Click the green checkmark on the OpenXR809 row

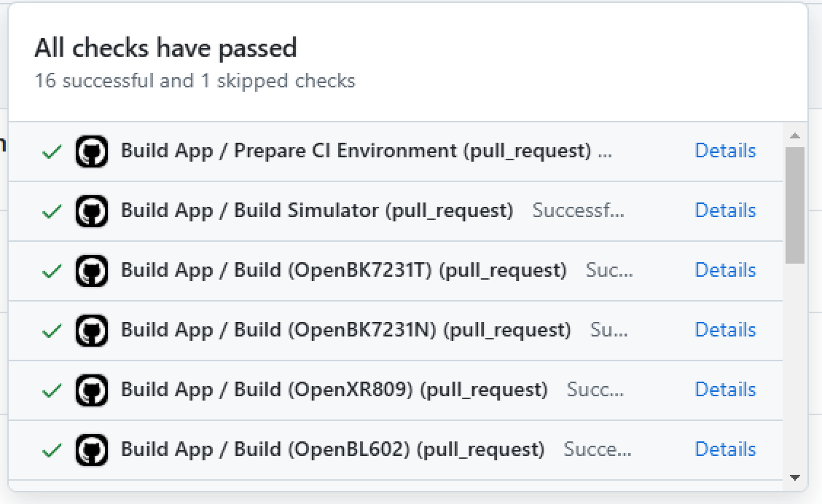coord(50,390)
